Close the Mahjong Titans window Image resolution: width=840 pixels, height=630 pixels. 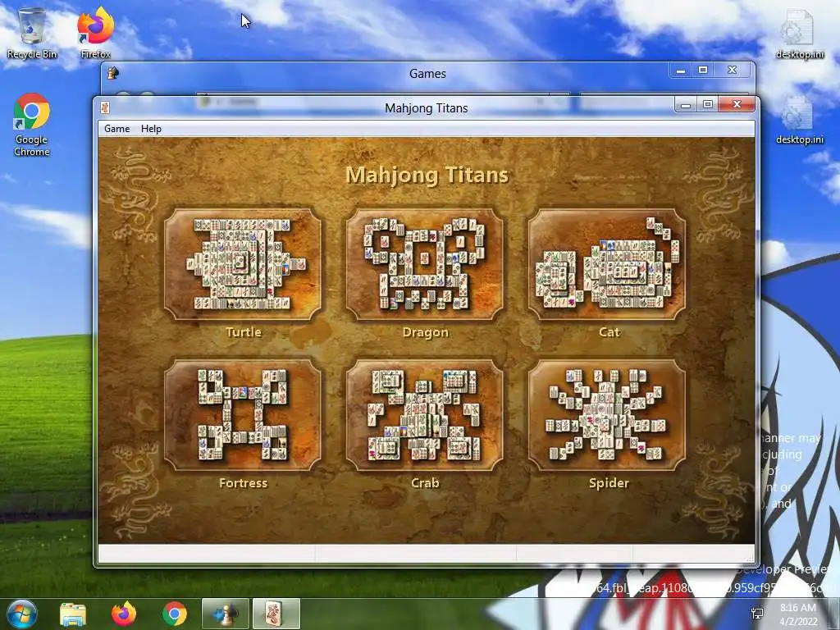(737, 104)
